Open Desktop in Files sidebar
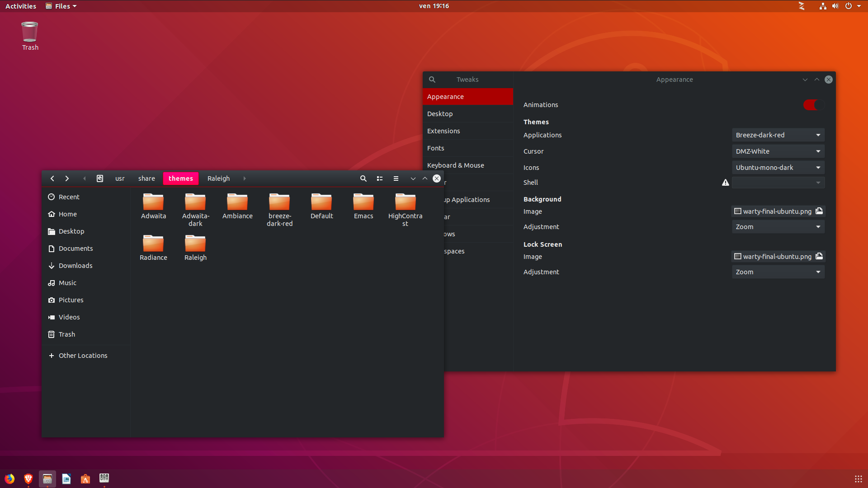The height and width of the screenshot is (488, 868). (x=86, y=231)
